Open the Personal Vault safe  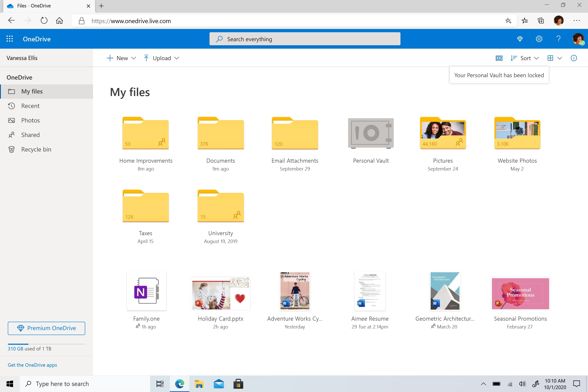click(371, 133)
